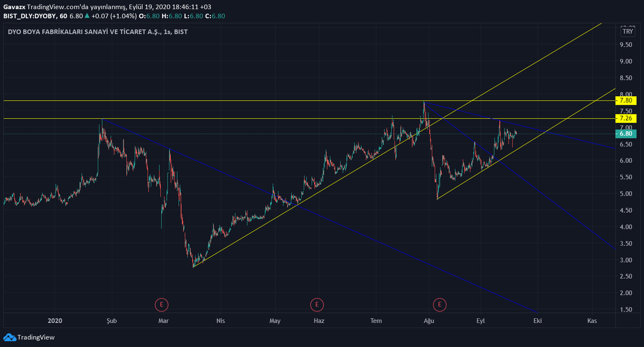Click the 2.00 price axis value
Screen dimensions: 644x347
point(627,293)
